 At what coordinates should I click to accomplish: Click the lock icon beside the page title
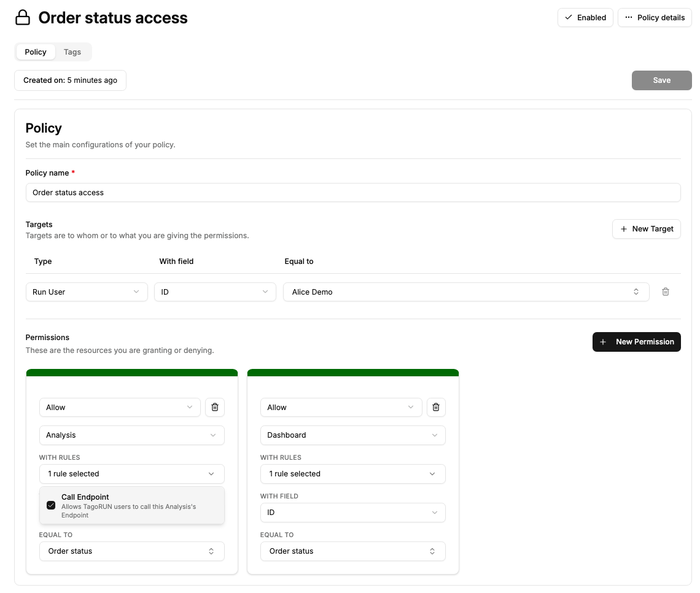pos(23,18)
